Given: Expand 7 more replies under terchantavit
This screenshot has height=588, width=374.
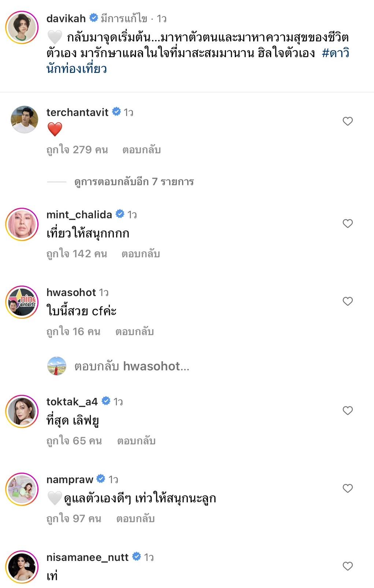Looking at the screenshot, I should pos(134,182).
